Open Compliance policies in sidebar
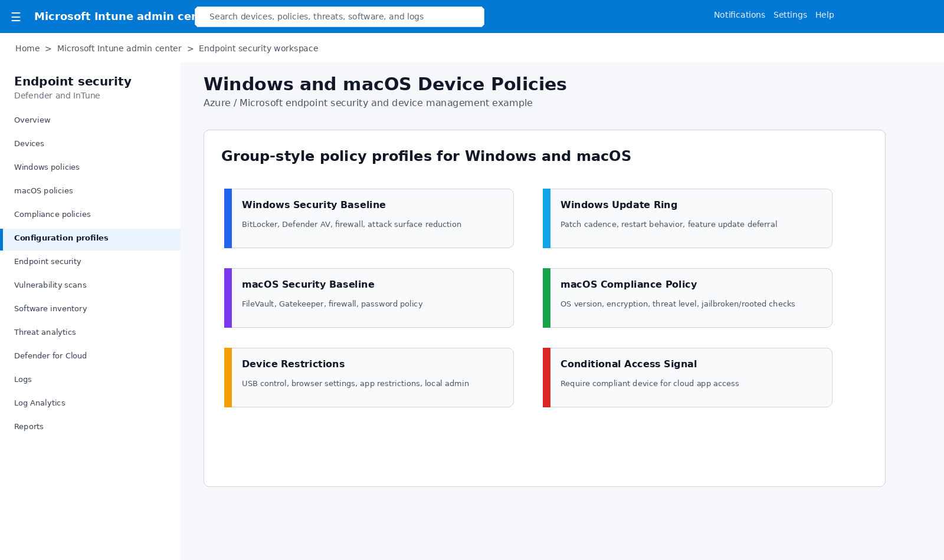 pos(90,215)
